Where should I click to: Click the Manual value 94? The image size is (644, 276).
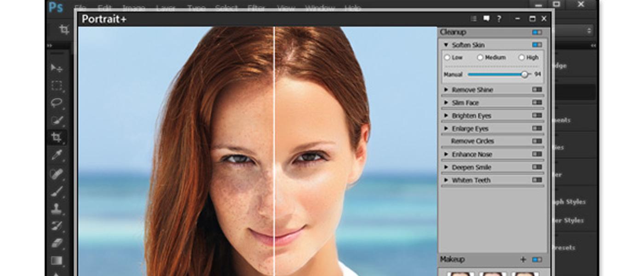click(538, 74)
